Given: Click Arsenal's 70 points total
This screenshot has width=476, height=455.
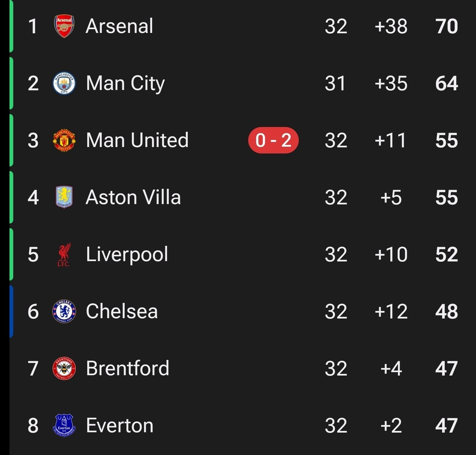Looking at the screenshot, I should point(446,26).
